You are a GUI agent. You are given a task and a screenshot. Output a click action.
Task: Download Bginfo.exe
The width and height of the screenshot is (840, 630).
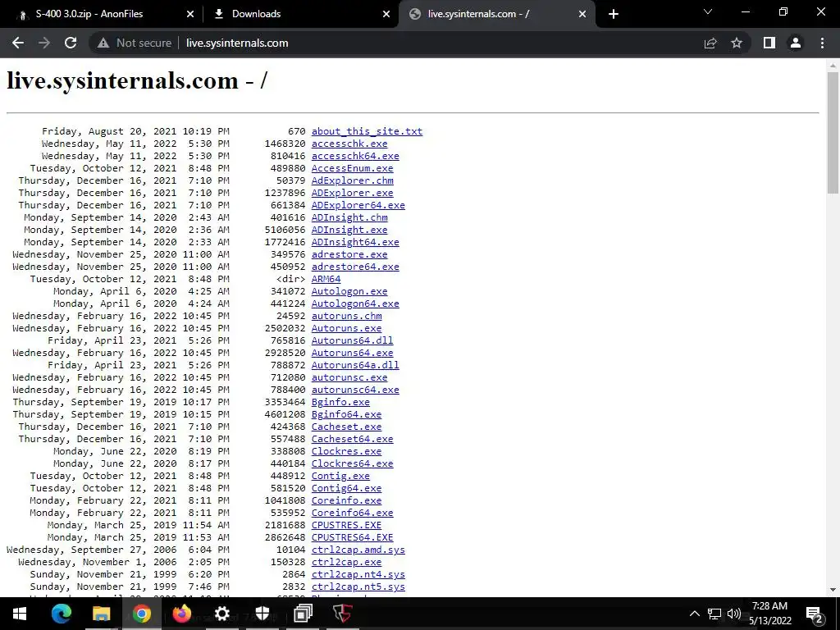click(x=340, y=402)
